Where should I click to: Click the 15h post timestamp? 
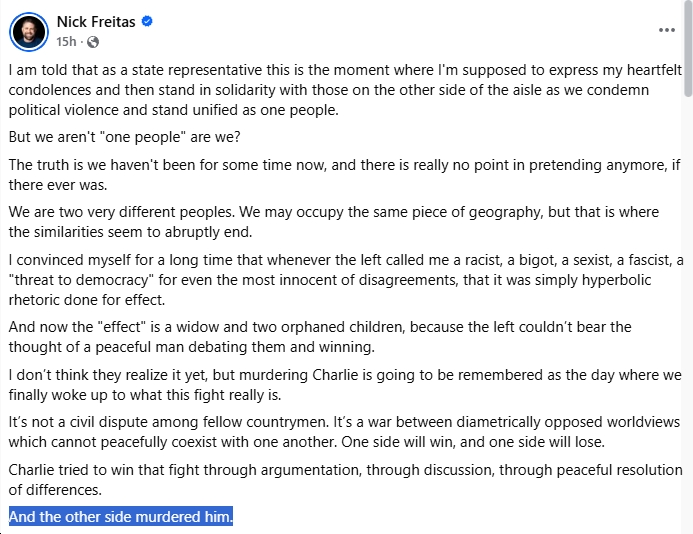(x=67, y=41)
